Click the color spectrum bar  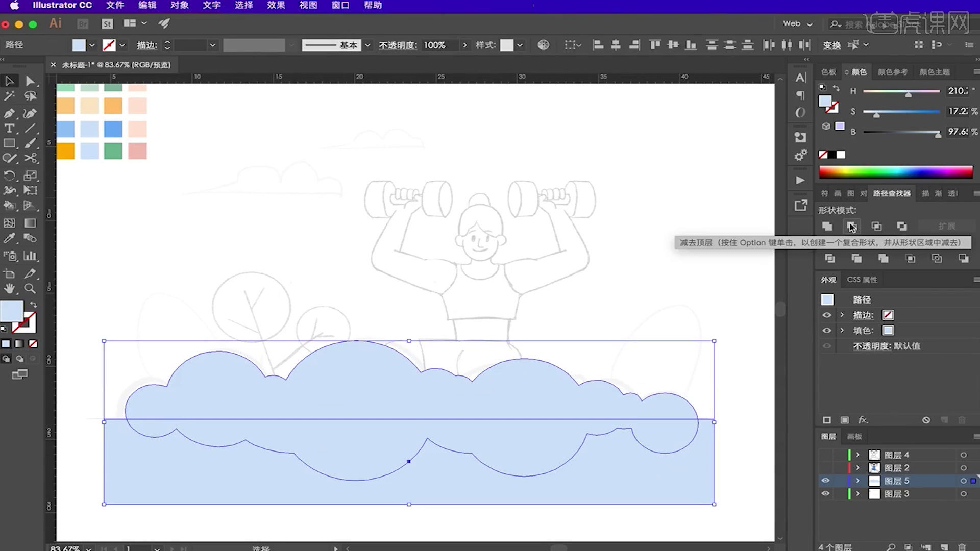pos(896,172)
